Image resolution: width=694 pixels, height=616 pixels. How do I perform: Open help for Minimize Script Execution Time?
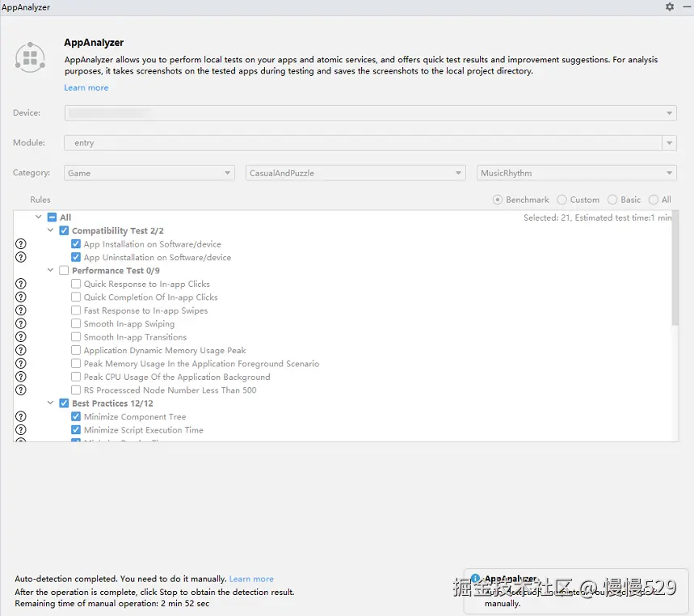[21, 430]
